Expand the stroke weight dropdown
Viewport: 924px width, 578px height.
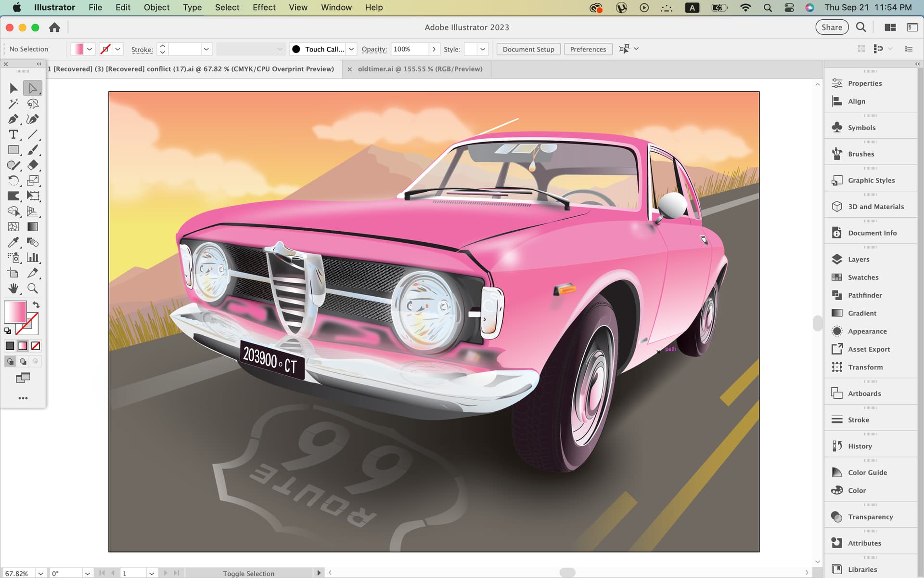tap(206, 49)
